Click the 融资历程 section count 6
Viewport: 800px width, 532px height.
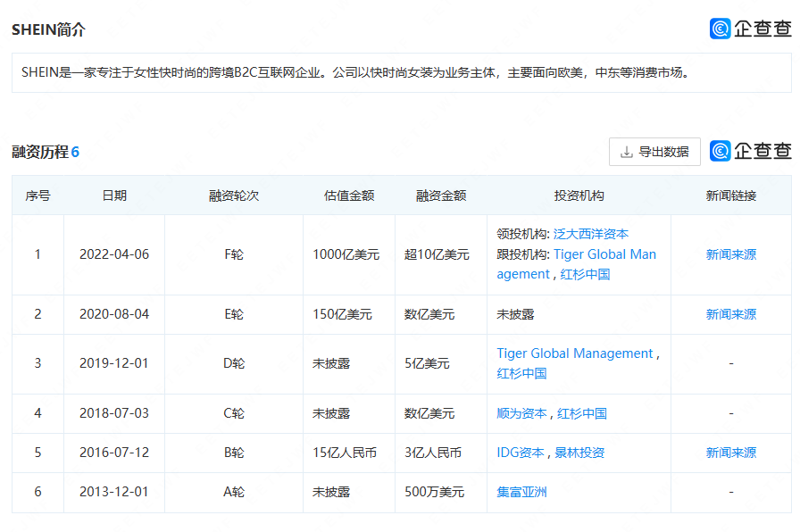(x=75, y=152)
